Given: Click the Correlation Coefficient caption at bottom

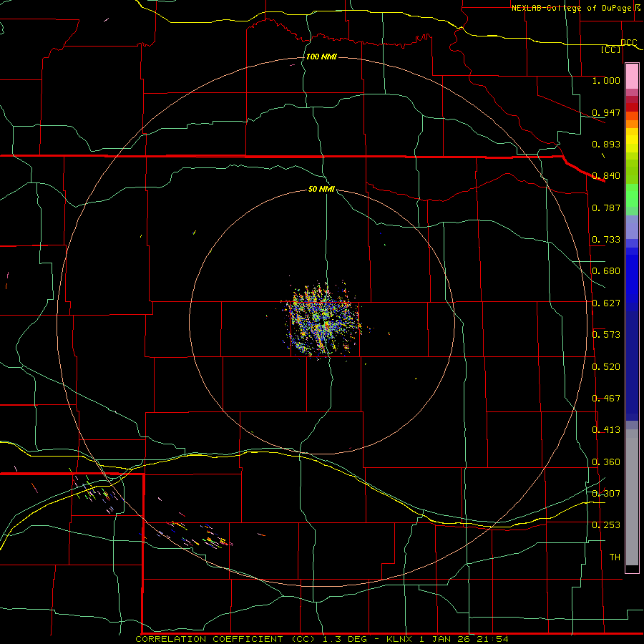Looking at the screenshot, I should pyautogui.click(x=321, y=639).
